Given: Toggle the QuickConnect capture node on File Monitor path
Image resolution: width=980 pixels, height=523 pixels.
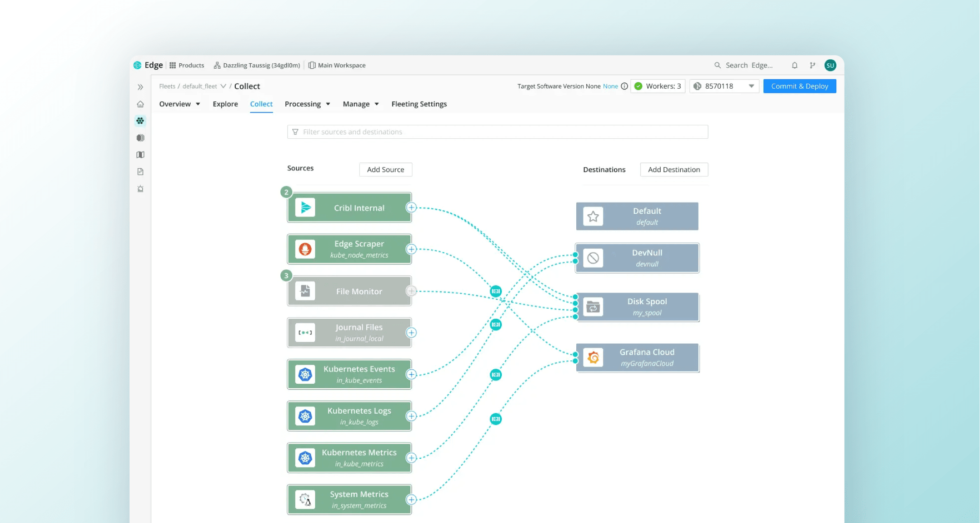Looking at the screenshot, I should tap(495, 291).
